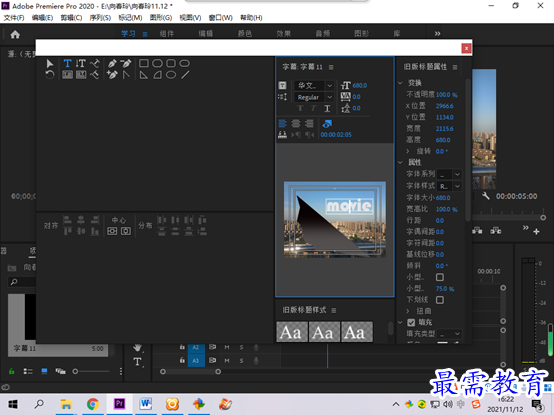The width and height of the screenshot is (554, 415).
Task: Select the Line shape tool
Action: pos(185,75)
